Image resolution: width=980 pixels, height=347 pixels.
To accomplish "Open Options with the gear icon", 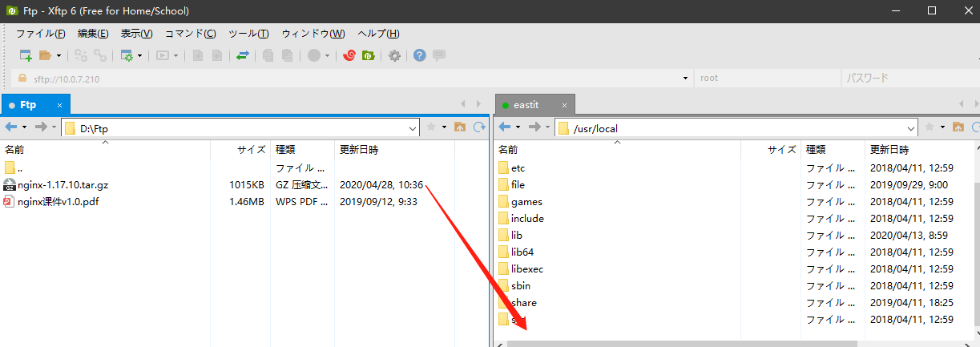I will [x=394, y=55].
